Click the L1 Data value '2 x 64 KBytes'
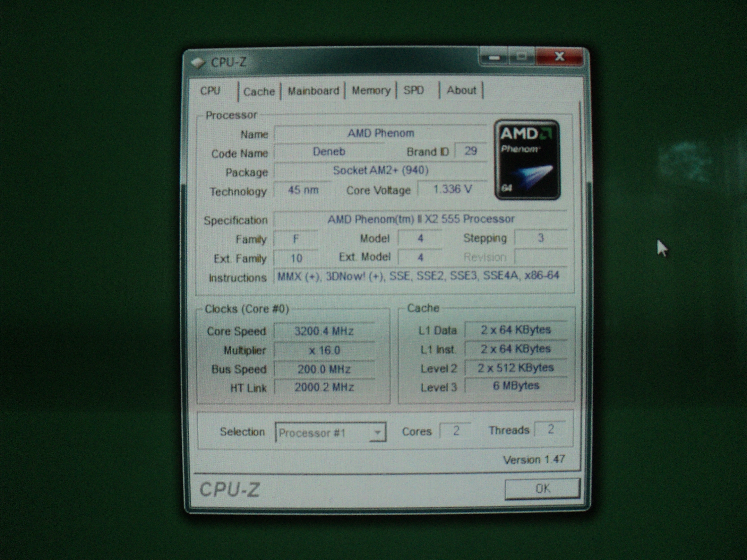Image resolution: width=747 pixels, height=560 pixels. coord(516,330)
